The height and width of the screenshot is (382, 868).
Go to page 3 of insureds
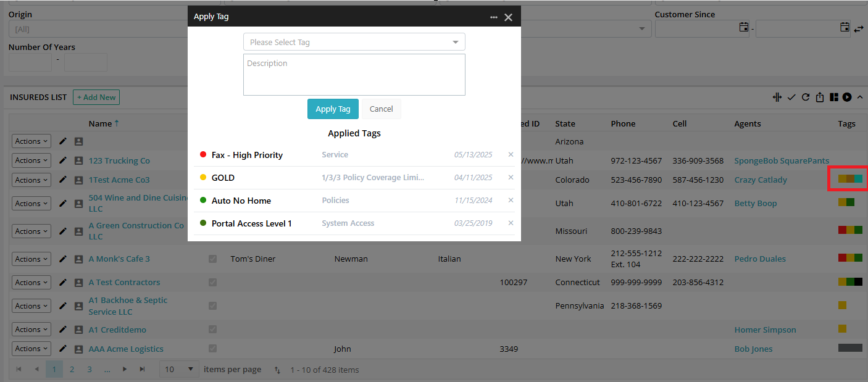(x=89, y=369)
